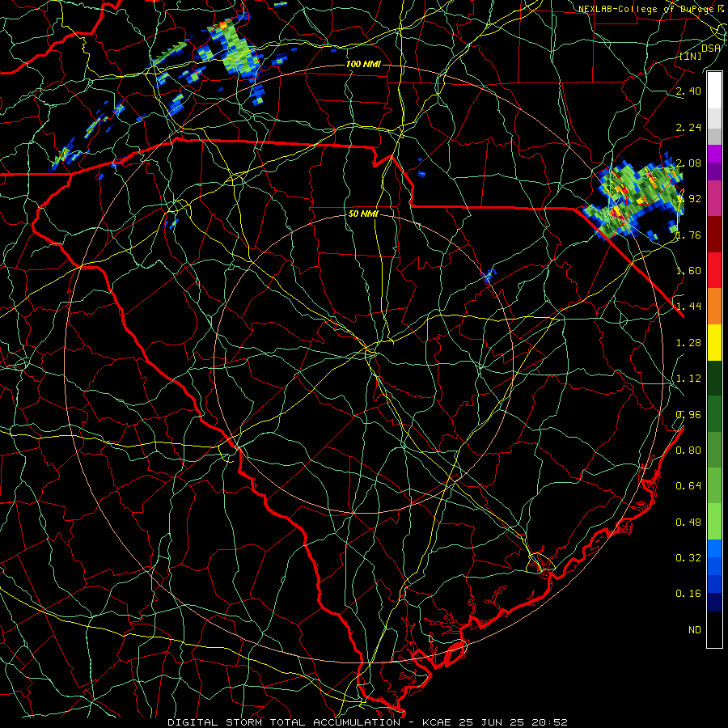
Task: Click the "0.64" legend value
Action: 688,486
